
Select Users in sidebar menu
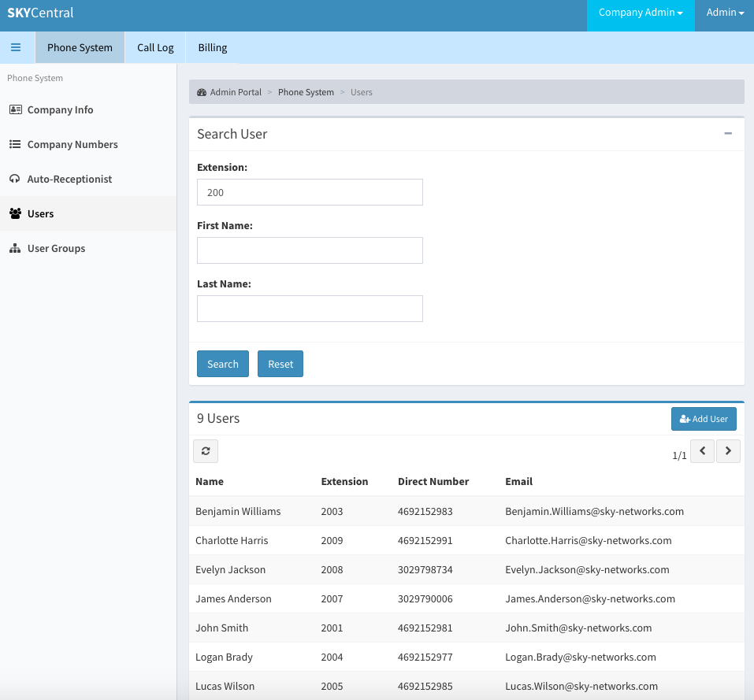click(88, 213)
